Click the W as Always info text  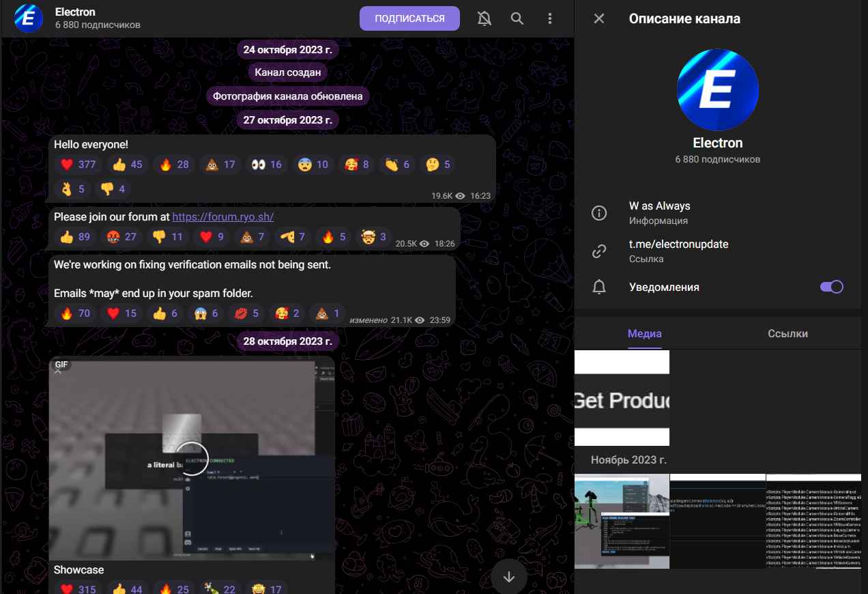[660, 206]
